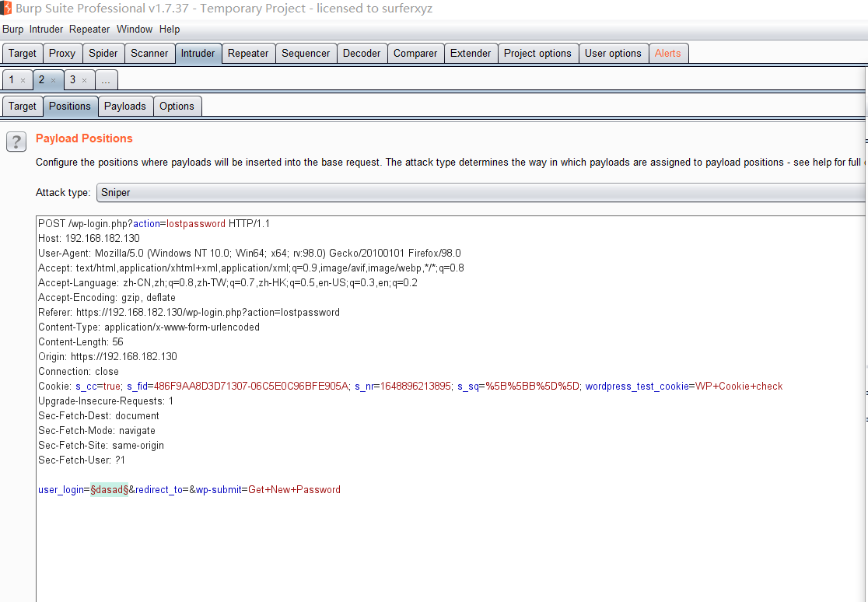Open the Intruder menu in menu bar
The image size is (868, 602).
tap(46, 30)
